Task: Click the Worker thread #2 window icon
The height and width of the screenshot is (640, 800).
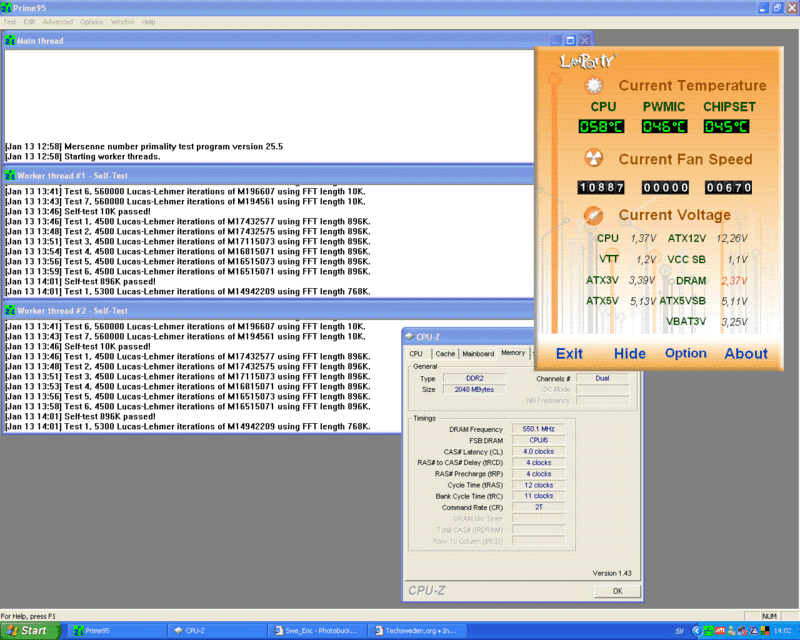Action: point(10,310)
